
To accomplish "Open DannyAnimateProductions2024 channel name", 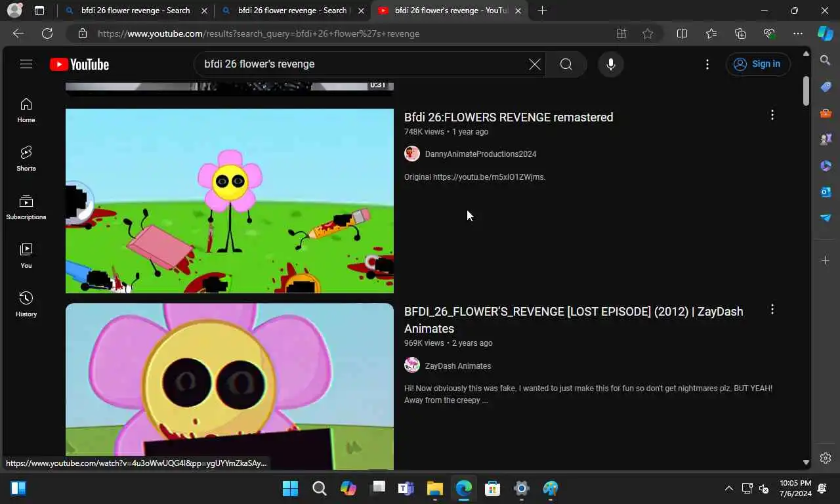I will pyautogui.click(x=480, y=154).
